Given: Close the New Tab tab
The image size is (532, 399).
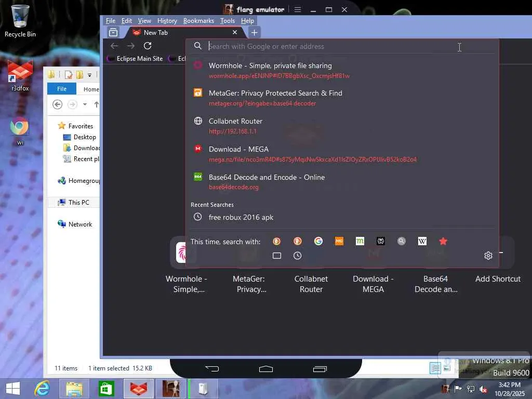Looking at the screenshot, I should 235,32.
